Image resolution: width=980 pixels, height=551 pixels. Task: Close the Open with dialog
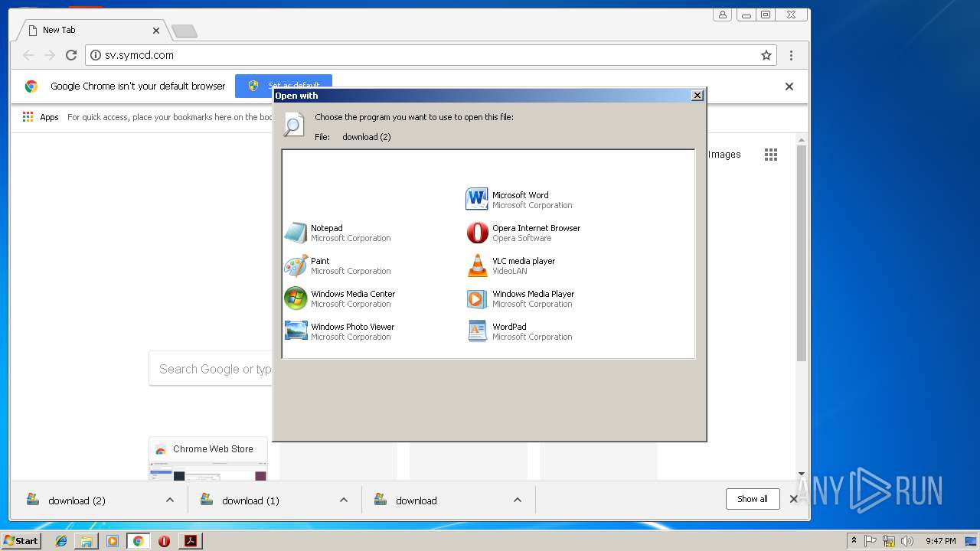point(697,96)
